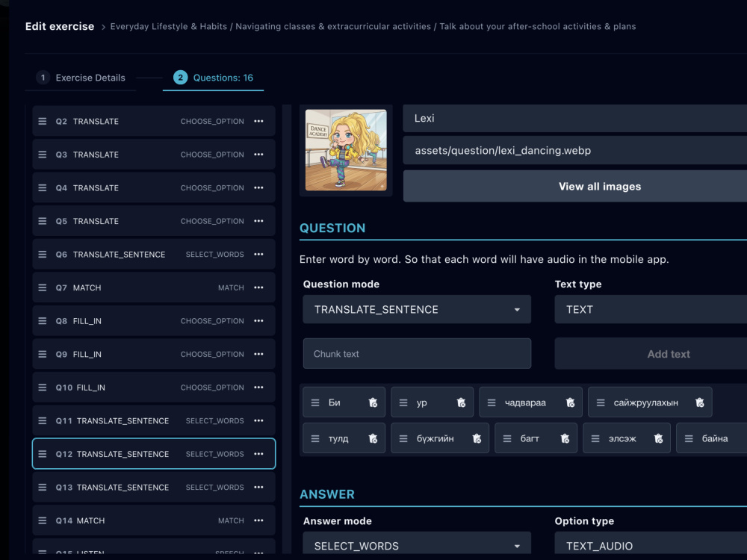Viewport: 747px width, 560px height.
Task: Select question Q6 TRANSLATE_SENTENCE in list
Action: tap(154, 255)
